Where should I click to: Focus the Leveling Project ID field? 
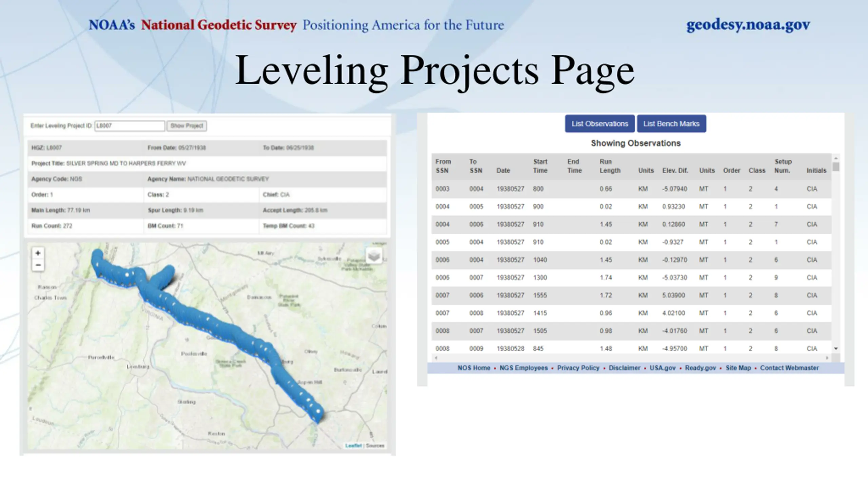coord(130,126)
